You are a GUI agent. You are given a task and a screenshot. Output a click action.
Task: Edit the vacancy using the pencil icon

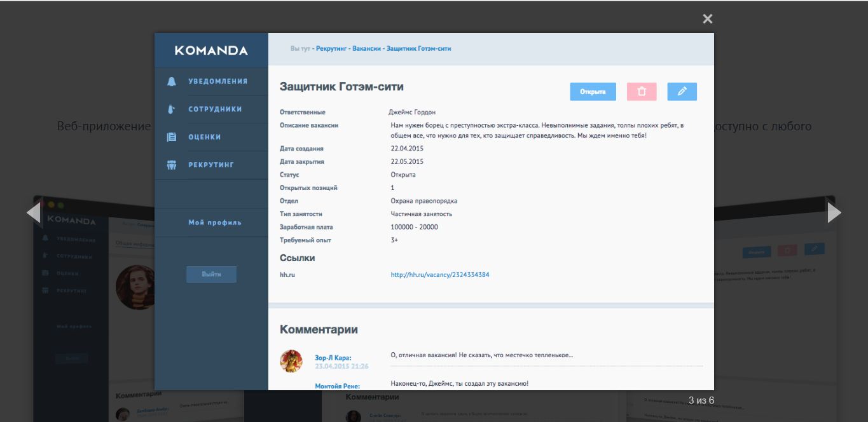(682, 92)
